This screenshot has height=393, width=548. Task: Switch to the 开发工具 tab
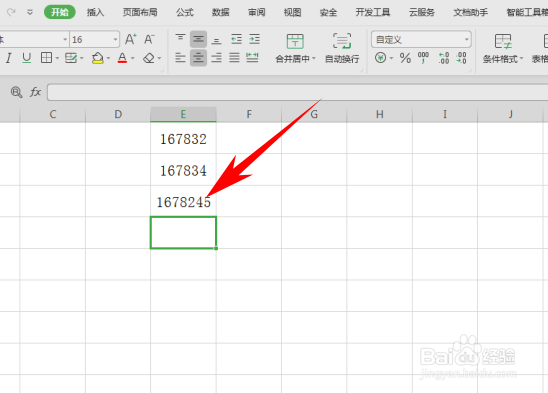(373, 13)
